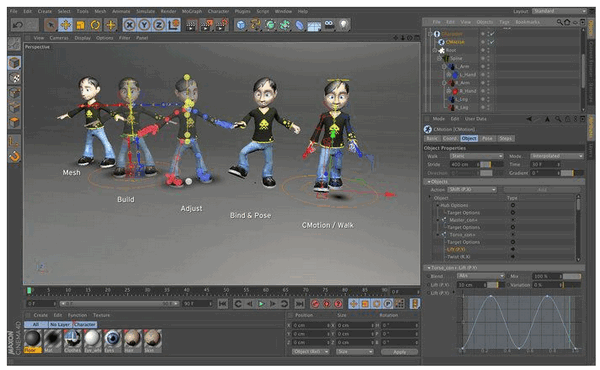Switch to Texture mode checker icon
Image resolution: width=600 pixels, height=370 pixels.
coord(14,78)
